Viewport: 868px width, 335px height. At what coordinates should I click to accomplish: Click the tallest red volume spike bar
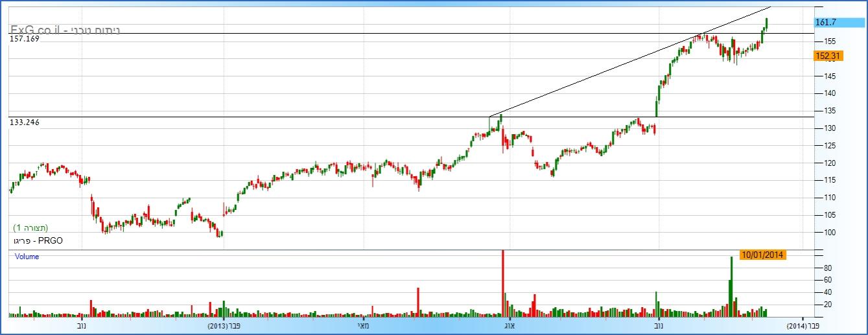coord(503,283)
